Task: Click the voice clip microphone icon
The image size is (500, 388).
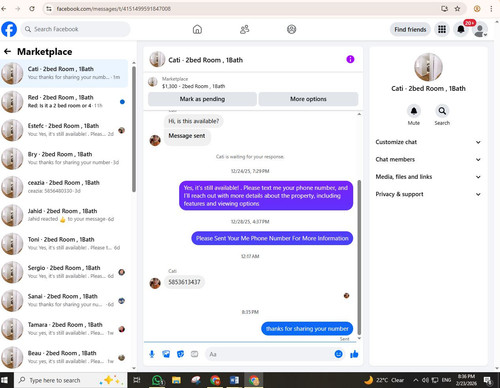Action: coord(152,354)
